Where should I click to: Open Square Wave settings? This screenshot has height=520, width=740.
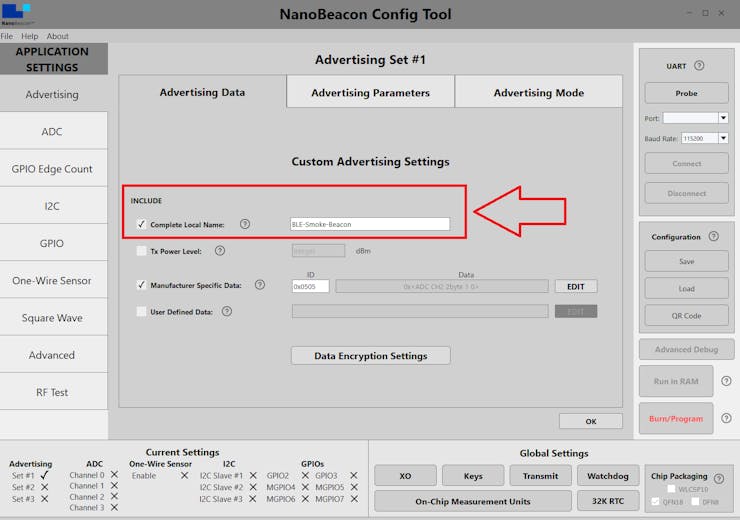click(x=53, y=318)
